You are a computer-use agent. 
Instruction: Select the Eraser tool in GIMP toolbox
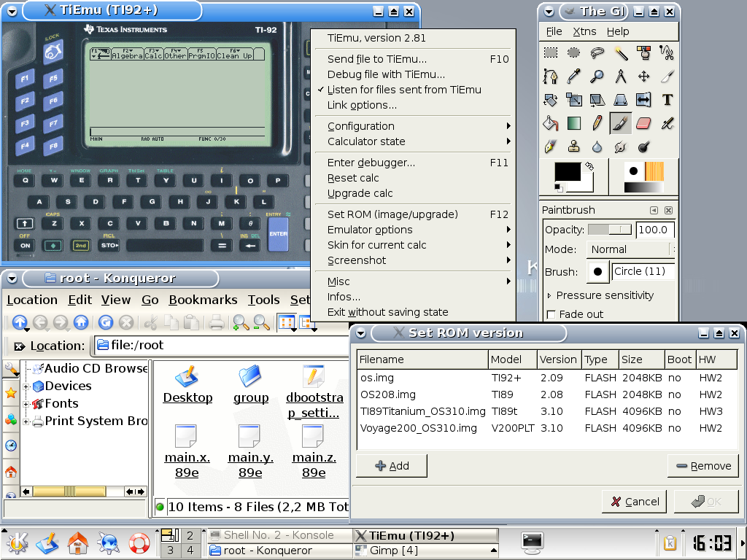(x=643, y=123)
